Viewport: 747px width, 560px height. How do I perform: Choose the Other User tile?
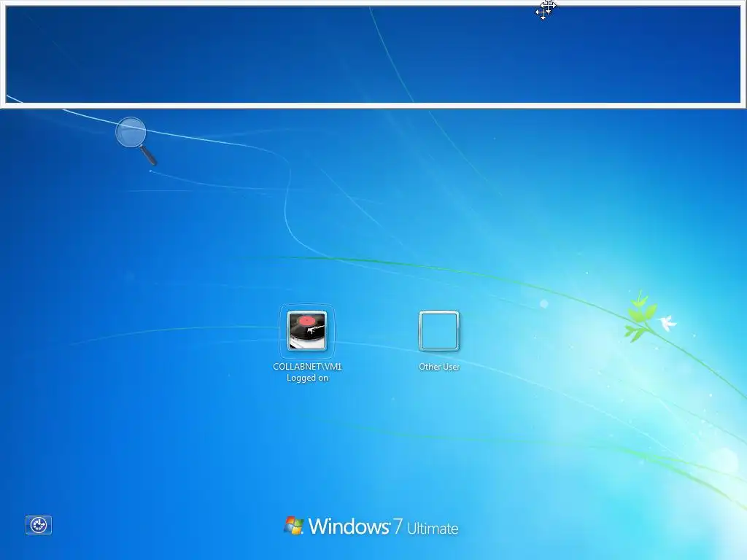[438, 331]
